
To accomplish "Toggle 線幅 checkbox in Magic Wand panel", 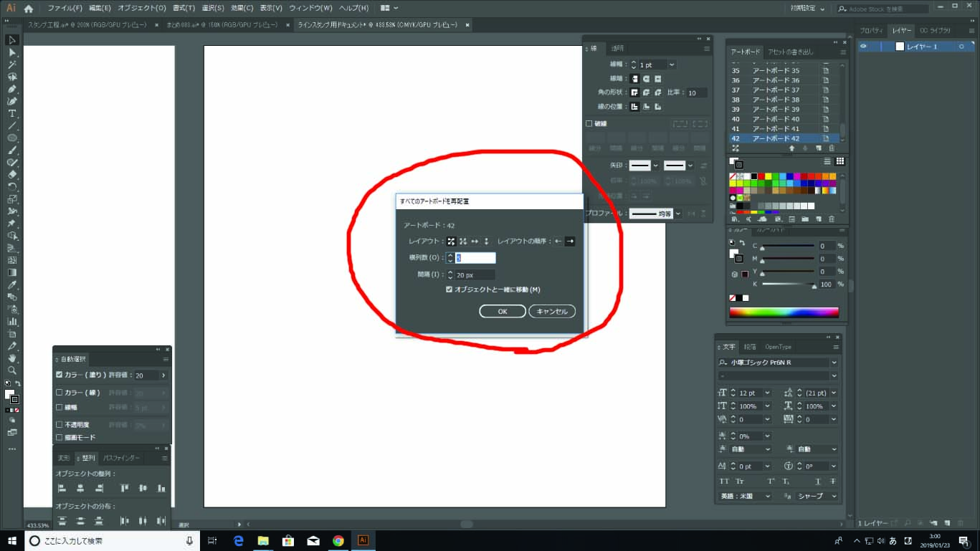I will click(60, 407).
